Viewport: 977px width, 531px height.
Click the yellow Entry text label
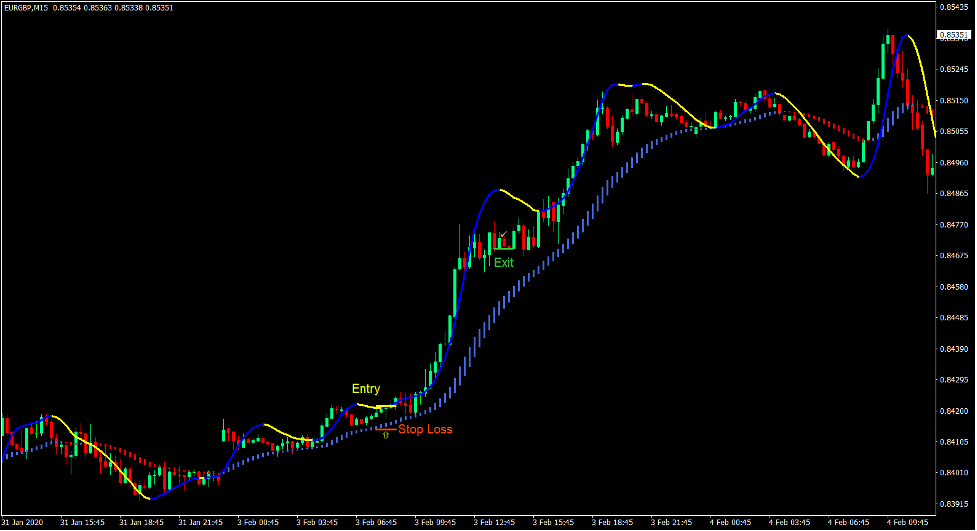pyautogui.click(x=365, y=388)
